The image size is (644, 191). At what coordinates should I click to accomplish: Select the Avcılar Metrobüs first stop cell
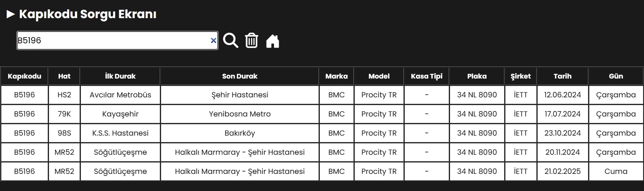click(120, 95)
